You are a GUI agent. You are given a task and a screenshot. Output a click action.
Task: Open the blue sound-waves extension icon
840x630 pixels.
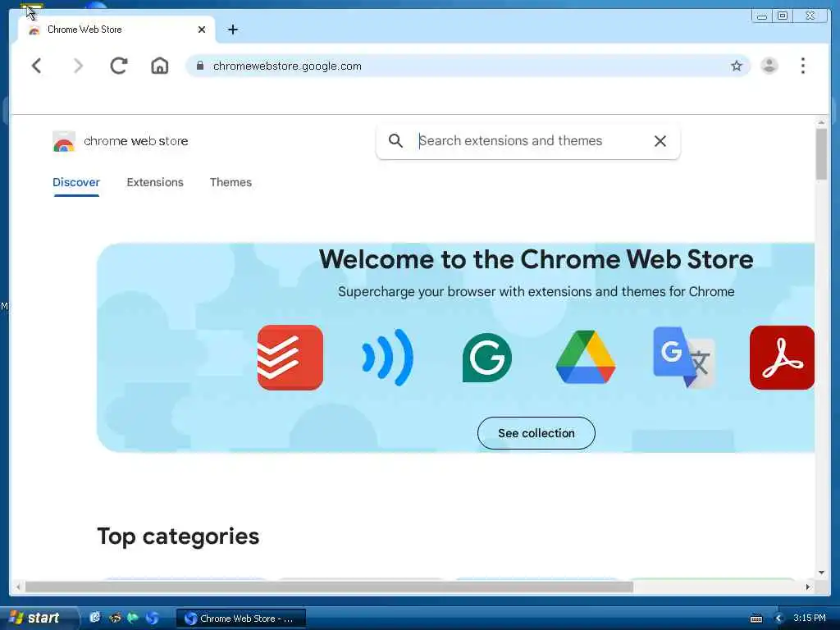(x=388, y=358)
